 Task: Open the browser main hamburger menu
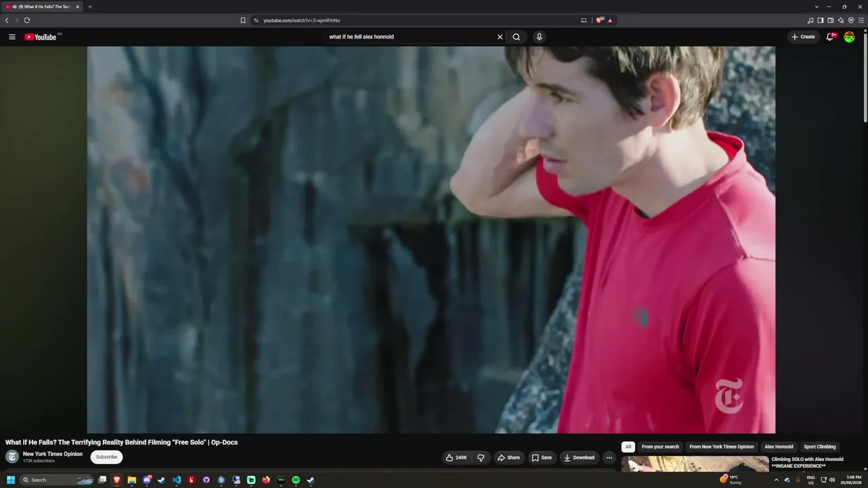tap(861, 20)
